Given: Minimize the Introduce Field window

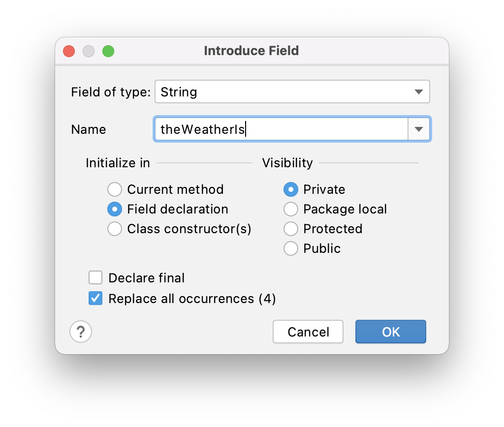Looking at the screenshot, I should click(x=89, y=51).
